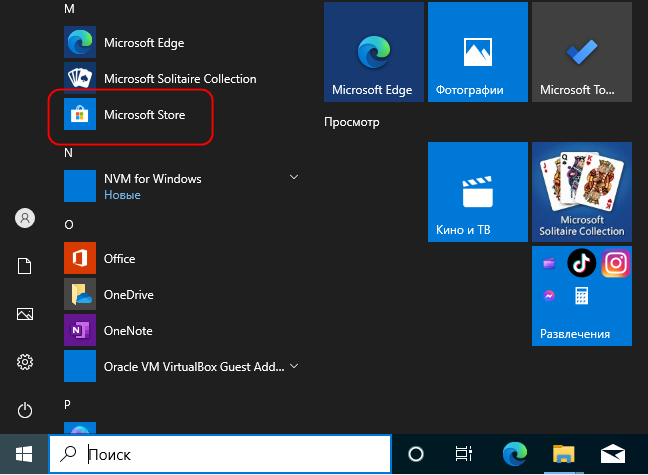
Task: Jump via letter M header
Action: coord(69,9)
